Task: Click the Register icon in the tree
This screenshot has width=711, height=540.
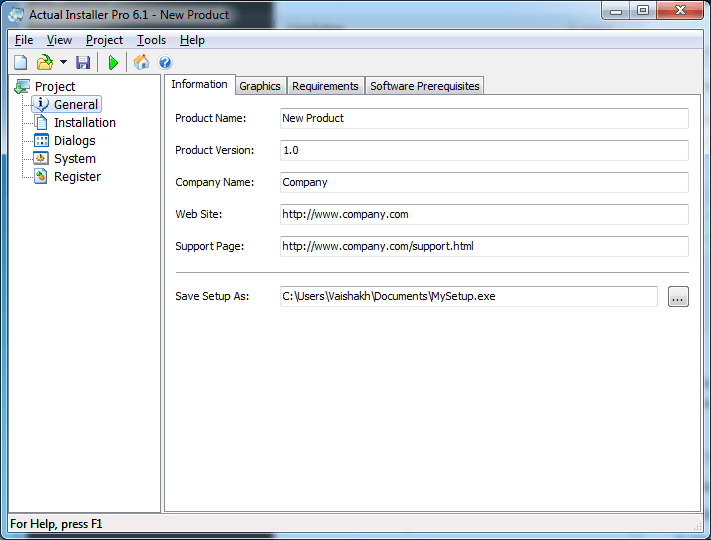Action: click(41, 176)
